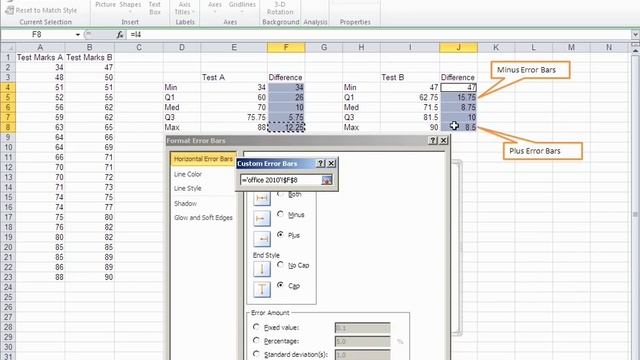Click the Plus Error Bars callout
640x360 pixels.
click(542, 151)
